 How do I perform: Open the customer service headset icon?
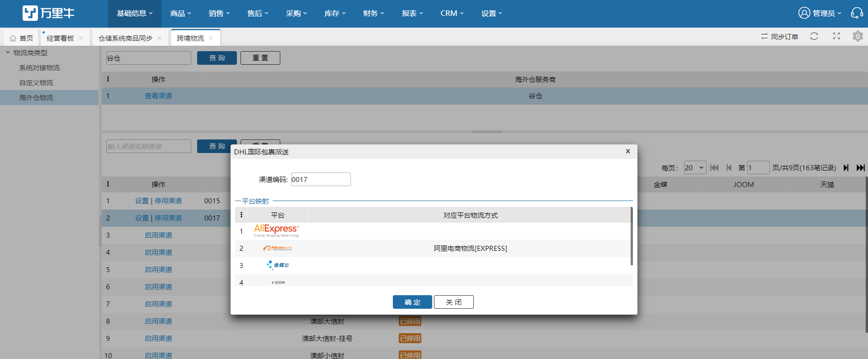[857, 13]
